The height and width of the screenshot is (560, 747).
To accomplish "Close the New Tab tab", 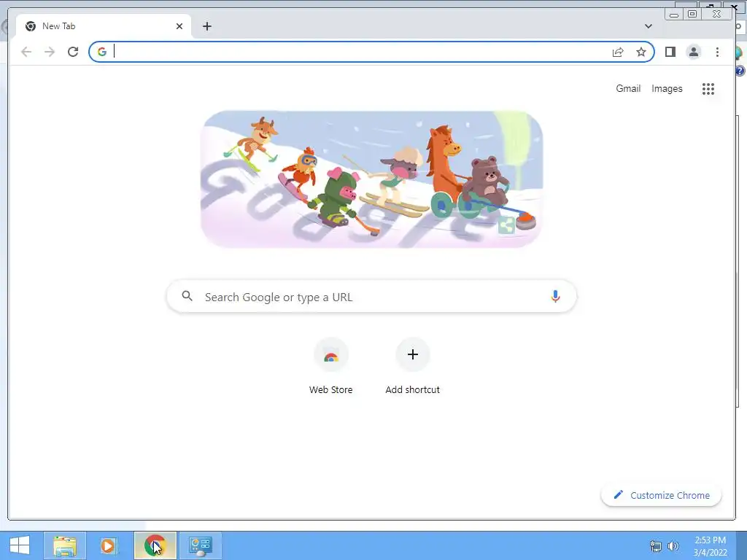I will pos(179,26).
